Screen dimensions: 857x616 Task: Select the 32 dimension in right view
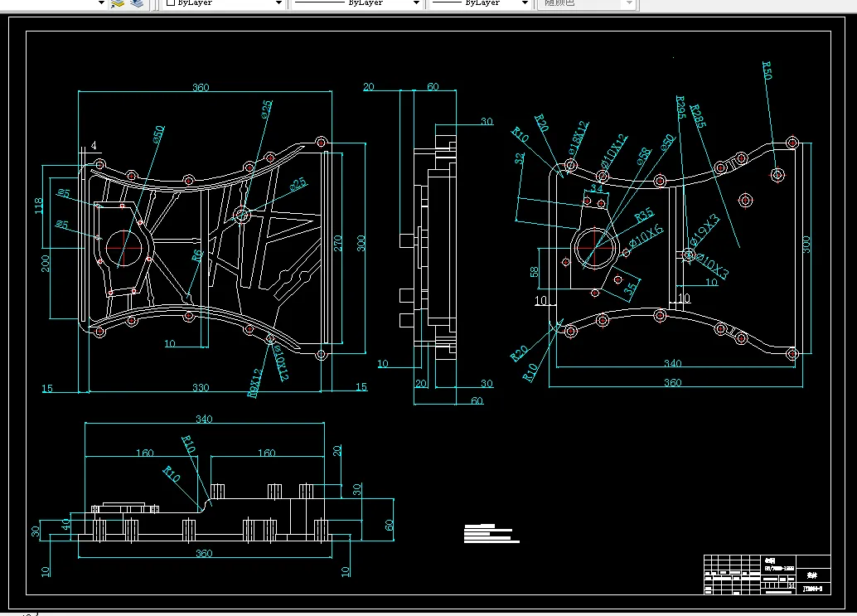(x=519, y=158)
